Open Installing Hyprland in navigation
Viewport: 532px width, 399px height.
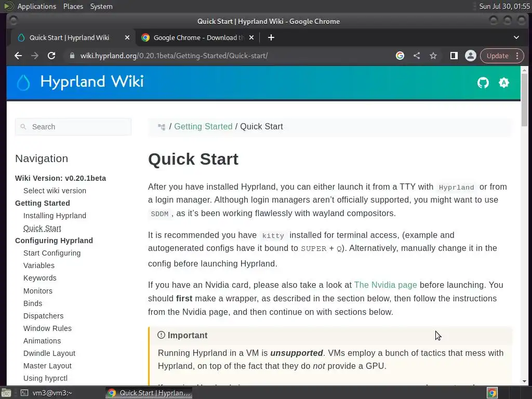(55, 216)
